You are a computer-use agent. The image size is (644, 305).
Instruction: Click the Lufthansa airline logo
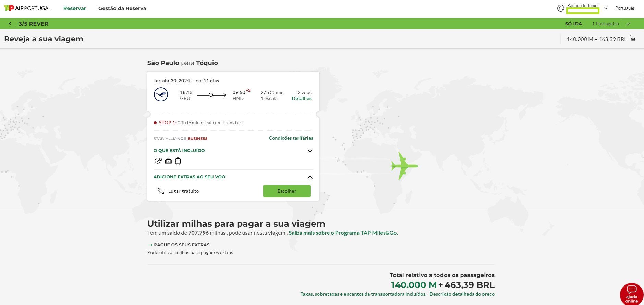tap(161, 94)
